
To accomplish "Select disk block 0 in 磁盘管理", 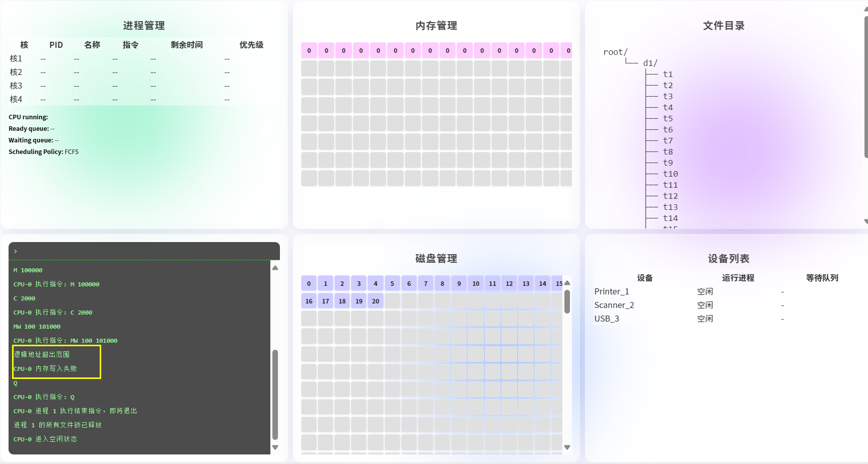I will (309, 283).
